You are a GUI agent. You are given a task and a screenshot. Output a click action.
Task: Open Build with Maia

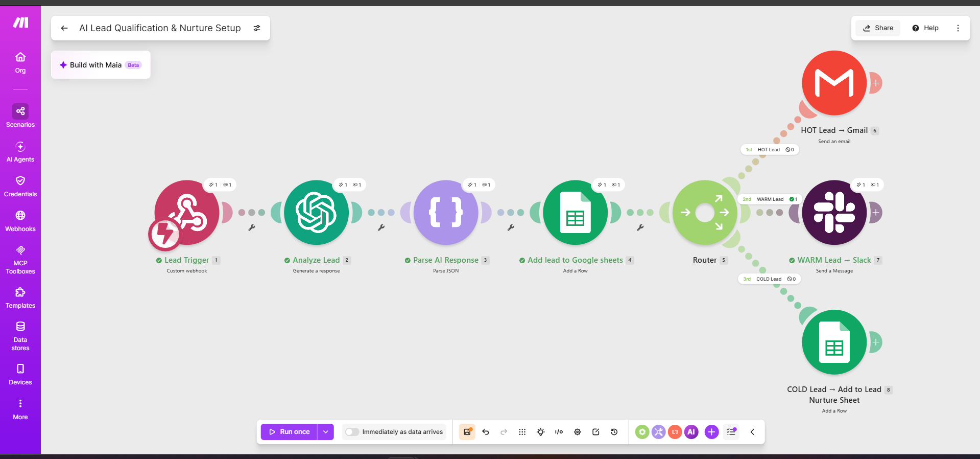(x=101, y=65)
